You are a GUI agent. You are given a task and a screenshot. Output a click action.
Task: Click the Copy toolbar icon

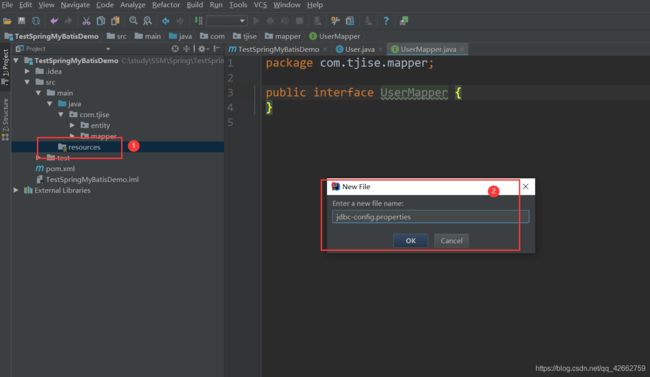(x=101, y=21)
